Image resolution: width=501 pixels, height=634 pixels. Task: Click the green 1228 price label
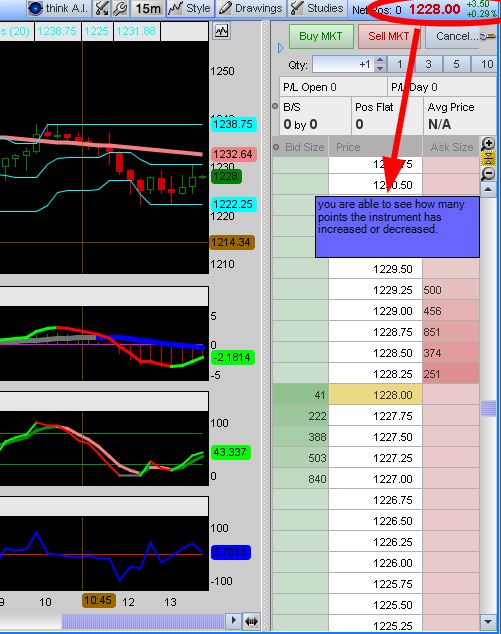(226, 176)
